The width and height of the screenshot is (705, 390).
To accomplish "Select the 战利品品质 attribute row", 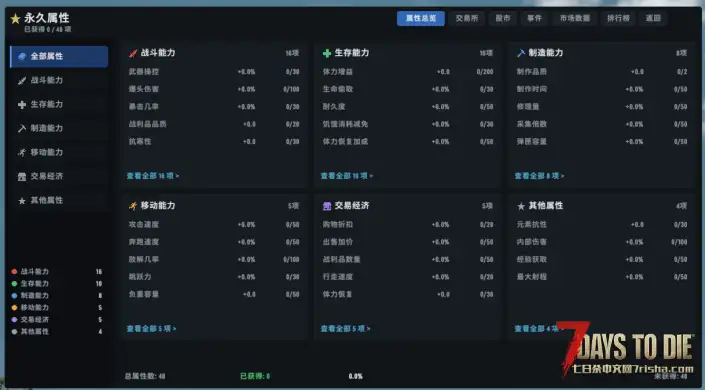I will (x=214, y=124).
